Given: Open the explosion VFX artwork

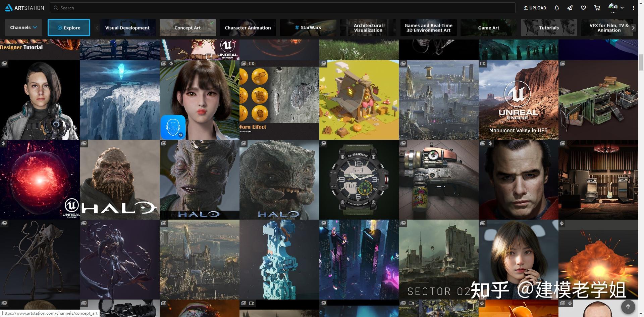Looking at the screenshot, I should [598, 260].
